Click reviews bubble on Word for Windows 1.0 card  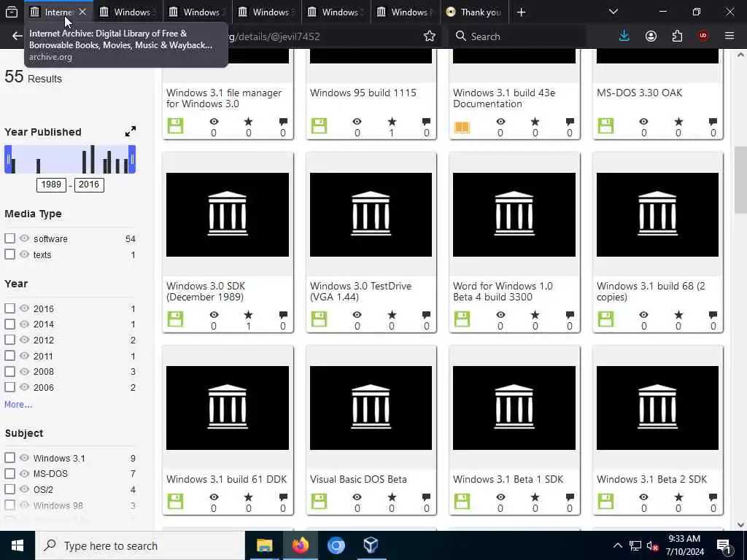tap(569, 315)
